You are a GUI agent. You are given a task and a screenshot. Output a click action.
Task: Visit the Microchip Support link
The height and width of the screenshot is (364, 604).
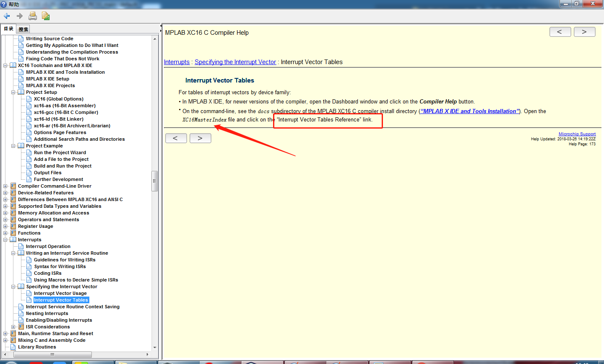pyautogui.click(x=577, y=134)
